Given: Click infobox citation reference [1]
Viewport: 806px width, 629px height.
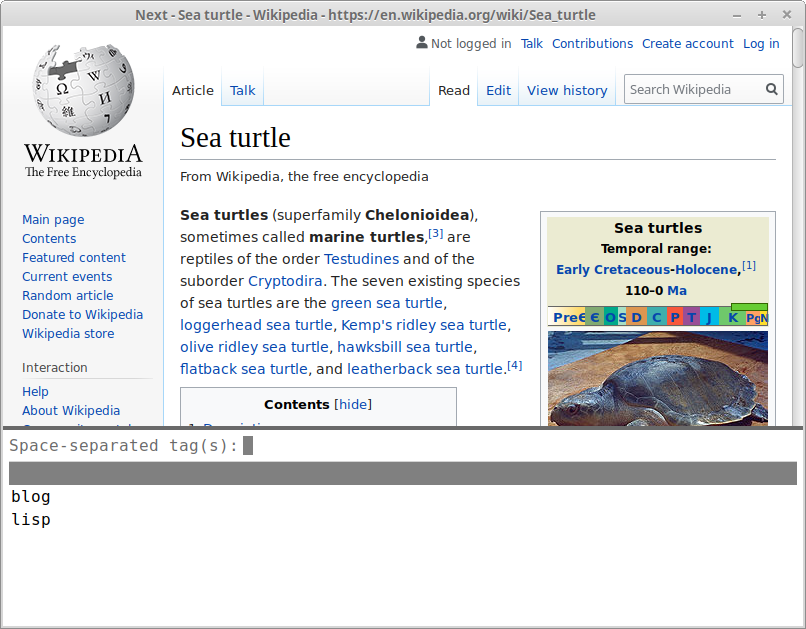Looking at the screenshot, I should tap(748, 266).
